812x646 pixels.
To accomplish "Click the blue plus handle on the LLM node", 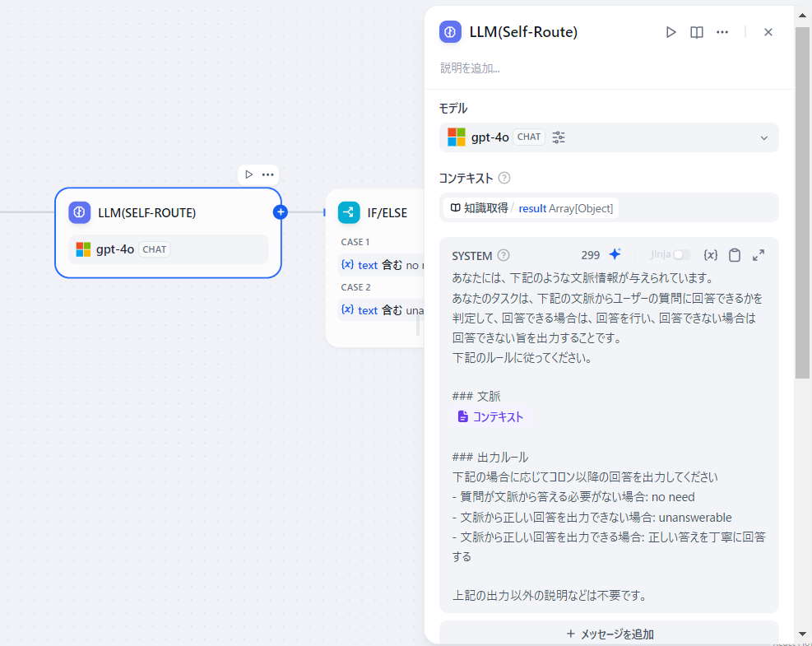I will pyautogui.click(x=281, y=211).
